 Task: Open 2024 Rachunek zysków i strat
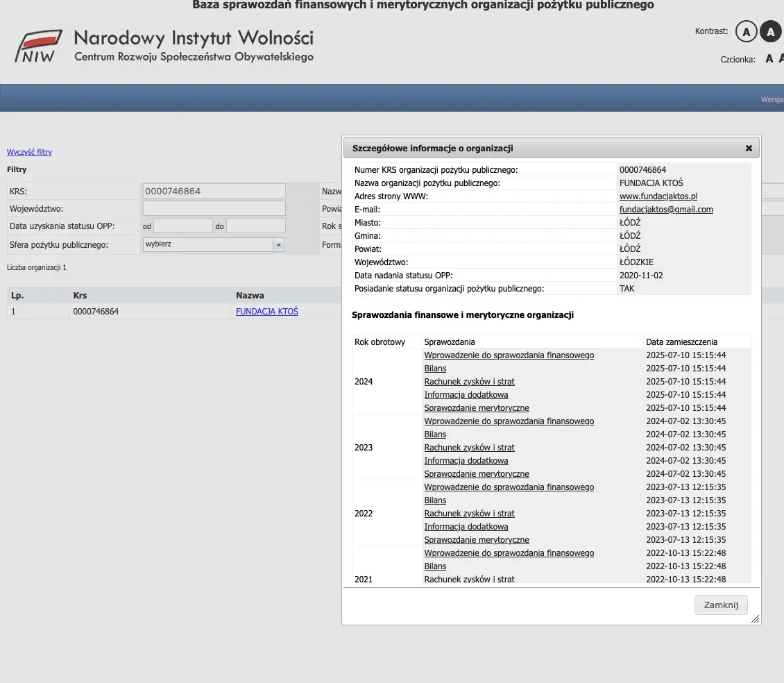(x=469, y=381)
